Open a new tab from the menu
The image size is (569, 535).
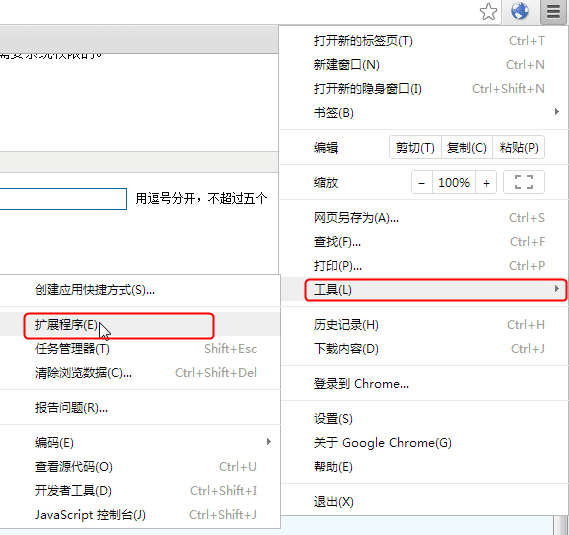[x=423, y=41]
